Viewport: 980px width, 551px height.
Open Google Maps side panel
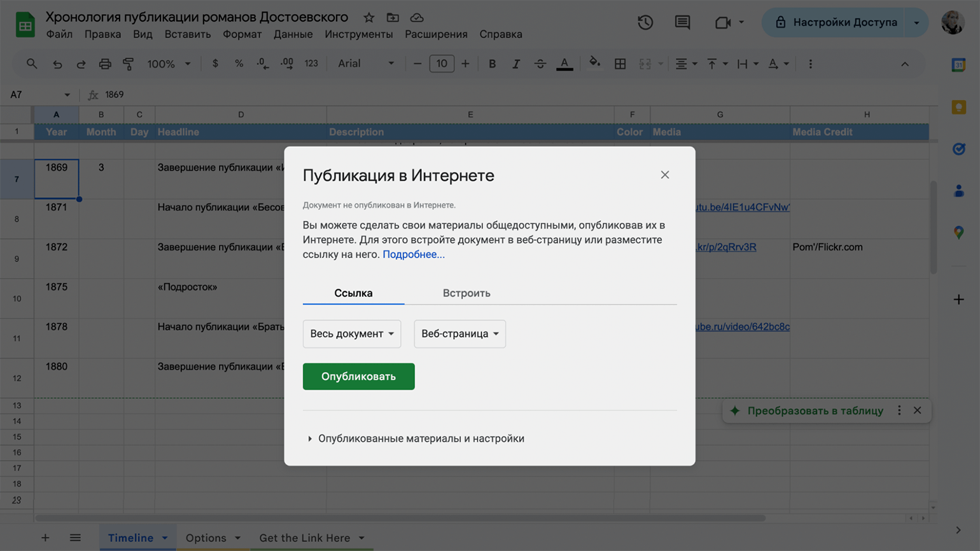point(958,233)
